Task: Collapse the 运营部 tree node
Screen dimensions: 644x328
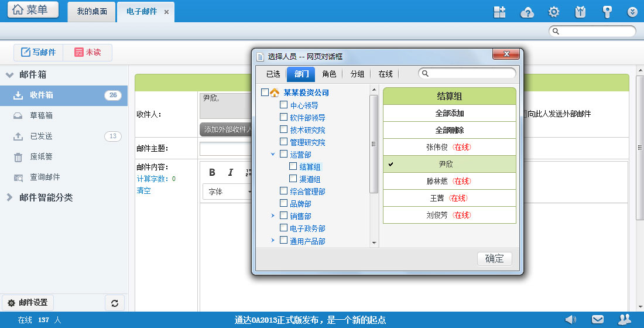Action: [273, 155]
